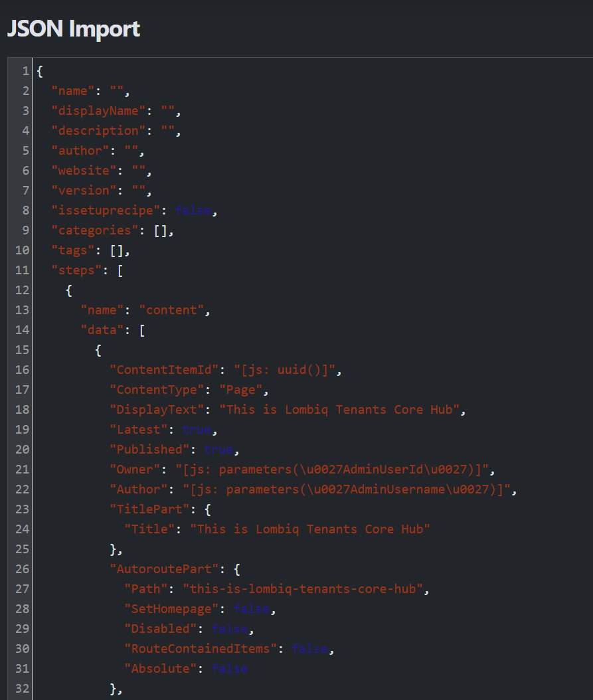Click the "steps" key

tap(76, 270)
